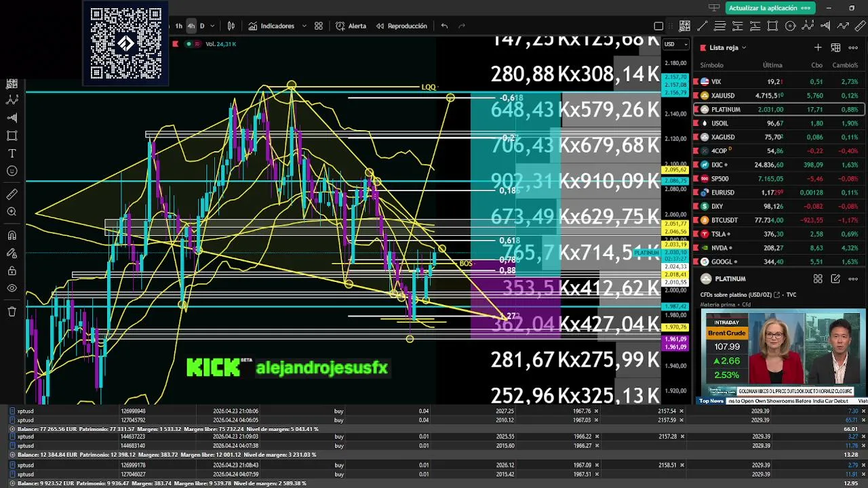The height and width of the screenshot is (488, 868).
Task: Open the CFDs sobre platino external link
Action: [x=776, y=295]
